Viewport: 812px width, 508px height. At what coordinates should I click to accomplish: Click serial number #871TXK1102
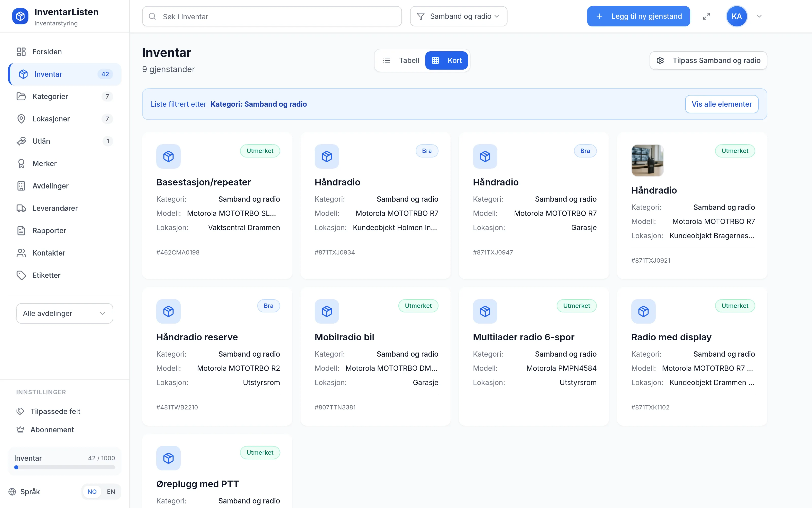click(x=650, y=407)
